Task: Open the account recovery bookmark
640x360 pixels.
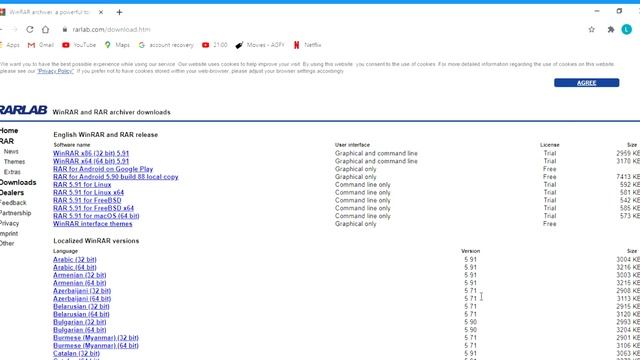Action: (166, 45)
